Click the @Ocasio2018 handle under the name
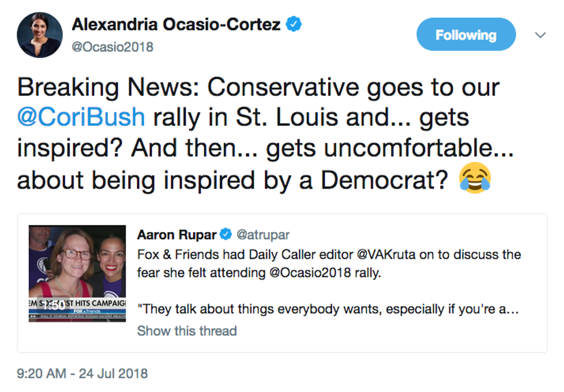 [112, 47]
